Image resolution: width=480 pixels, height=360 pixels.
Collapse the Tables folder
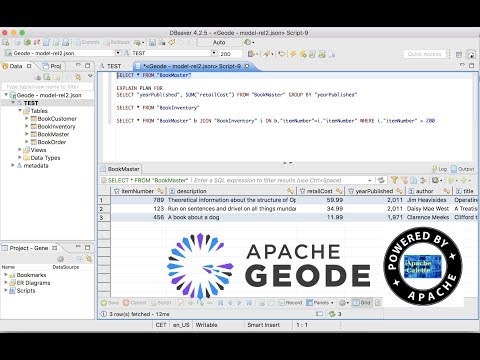click(20, 111)
